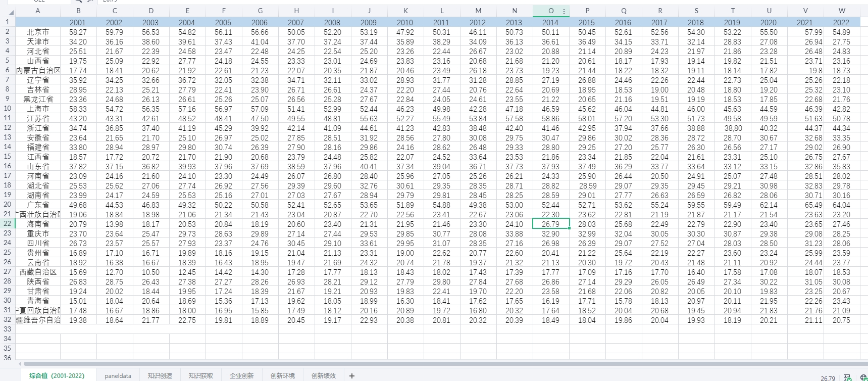
Task: Select column M header
Action: pos(478,11)
